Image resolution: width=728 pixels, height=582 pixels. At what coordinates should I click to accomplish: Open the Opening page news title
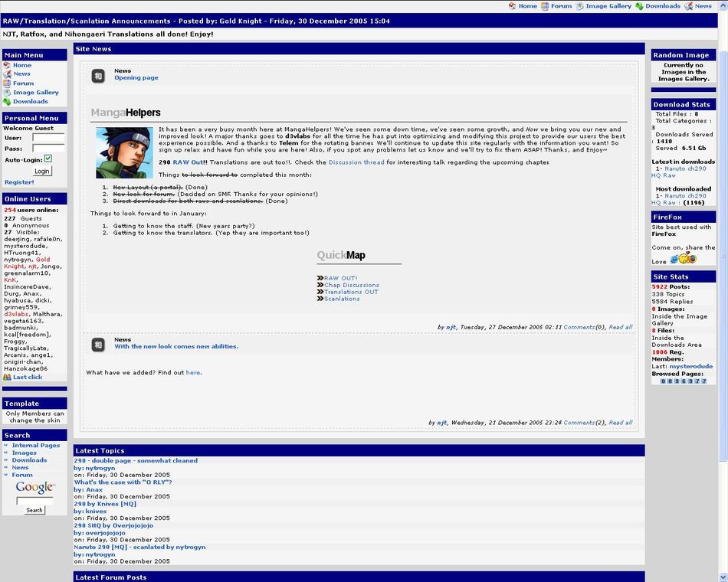136,77
